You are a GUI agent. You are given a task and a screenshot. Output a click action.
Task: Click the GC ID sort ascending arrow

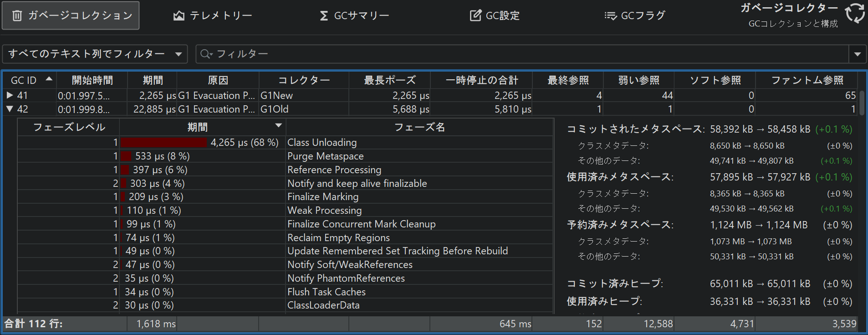pos(49,79)
